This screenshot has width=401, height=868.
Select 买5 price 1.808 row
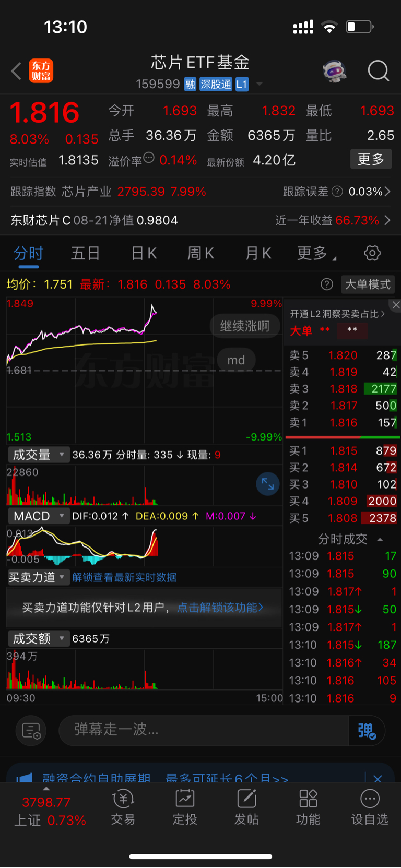[343, 518]
